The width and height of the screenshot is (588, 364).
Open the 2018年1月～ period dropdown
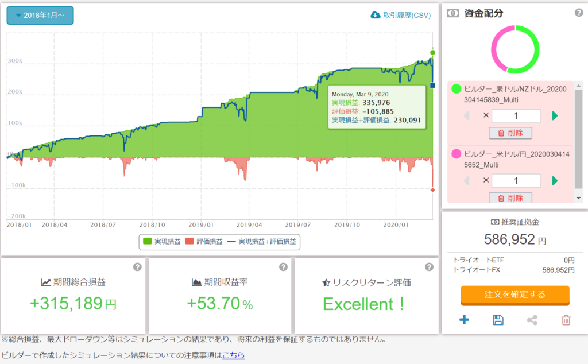[40, 16]
